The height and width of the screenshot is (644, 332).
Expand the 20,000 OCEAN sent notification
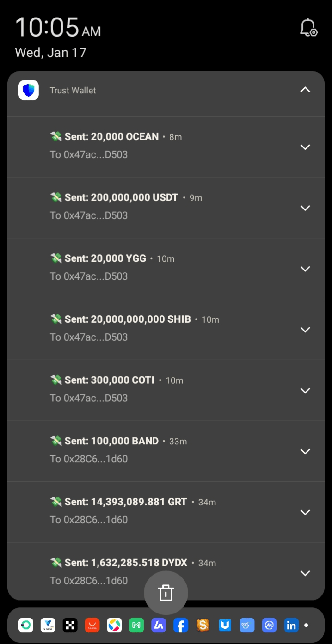point(305,147)
